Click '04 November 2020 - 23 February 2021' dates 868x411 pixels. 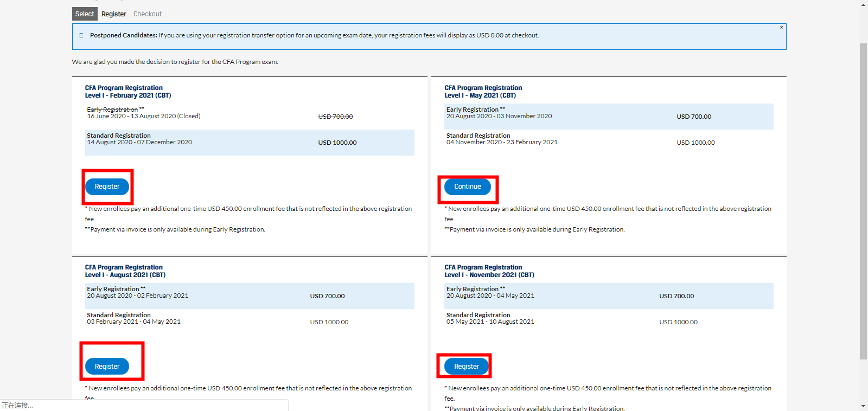502,142
